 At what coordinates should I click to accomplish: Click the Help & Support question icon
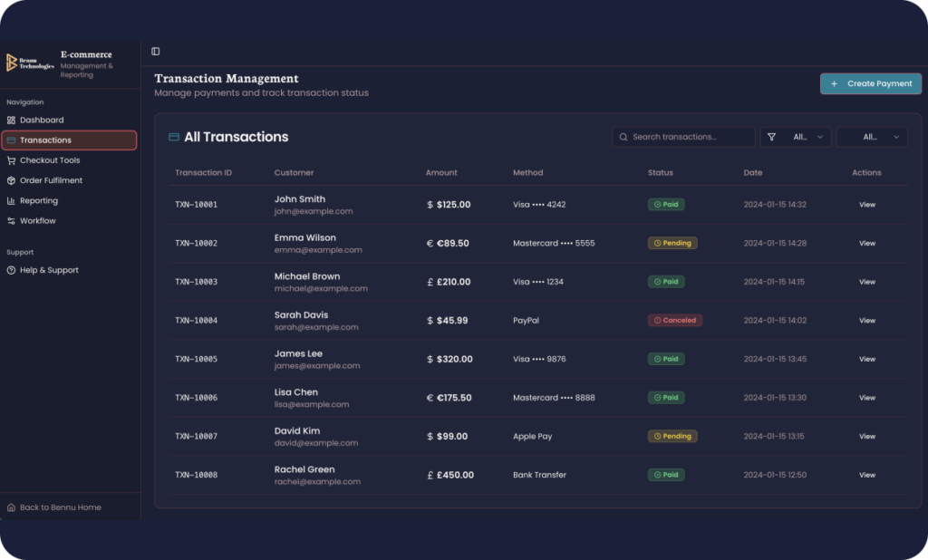coord(11,270)
